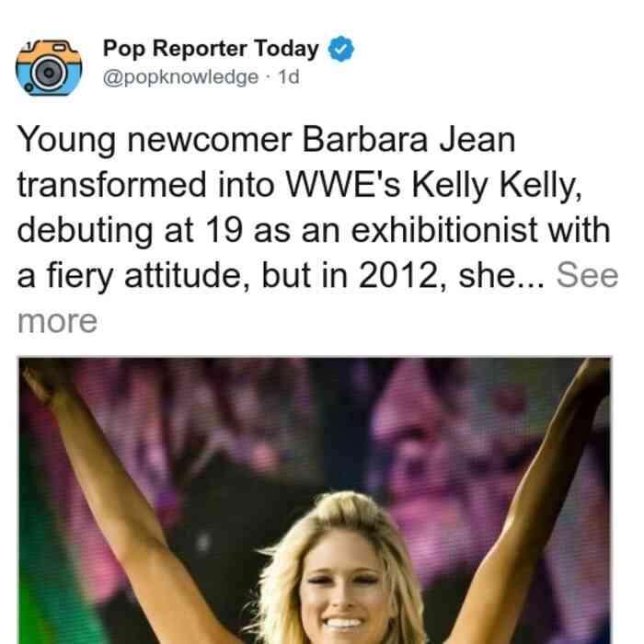Click the camera lens in the avatar
This screenshot has height=644, width=644.
pos(49,73)
